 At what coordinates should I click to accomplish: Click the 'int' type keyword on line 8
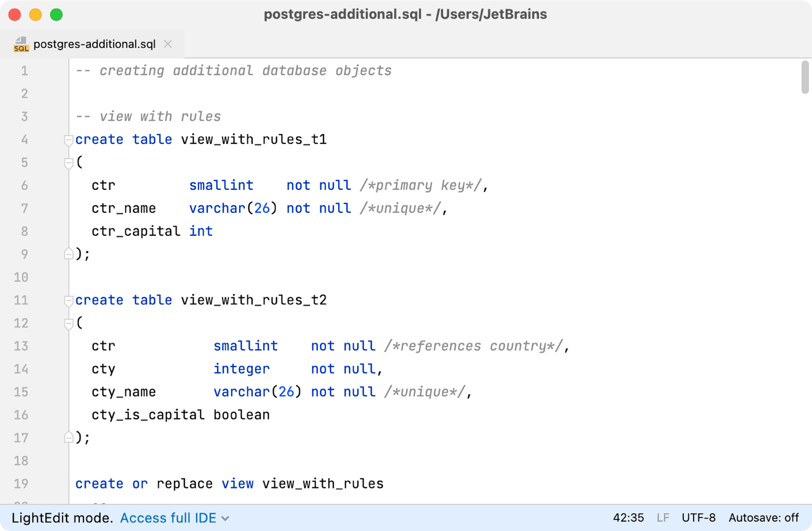(x=201, y=231)
